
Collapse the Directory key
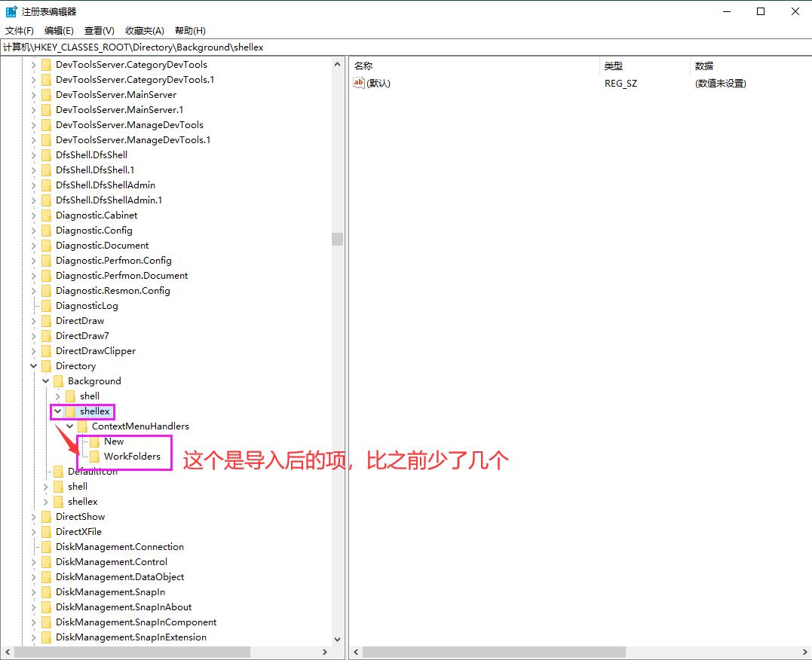click(34, 366)
